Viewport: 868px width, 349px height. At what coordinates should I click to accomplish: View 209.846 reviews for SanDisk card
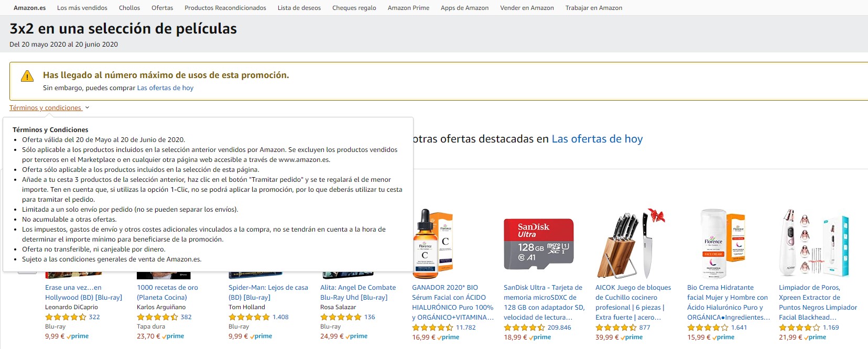click(559, 328)
